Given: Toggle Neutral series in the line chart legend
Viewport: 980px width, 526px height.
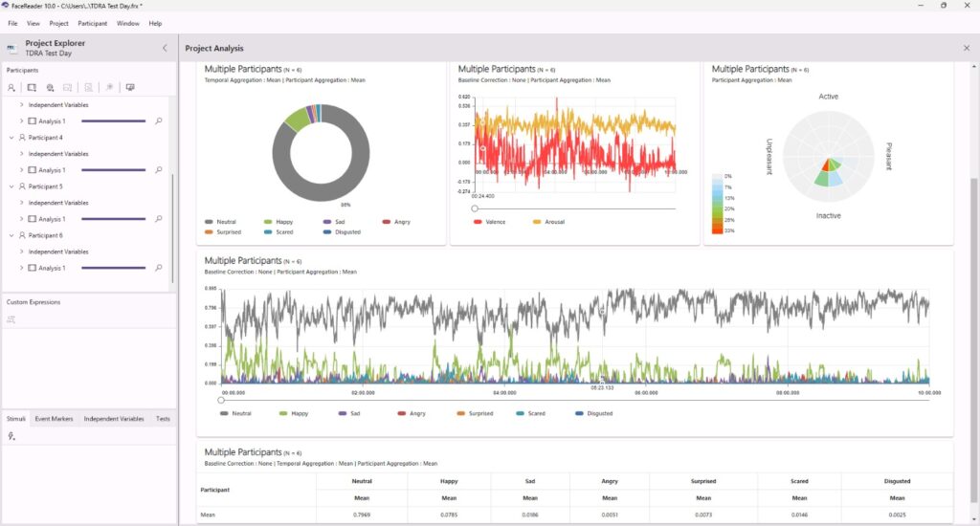Looking at the screenshot, I should coord(238,413).
